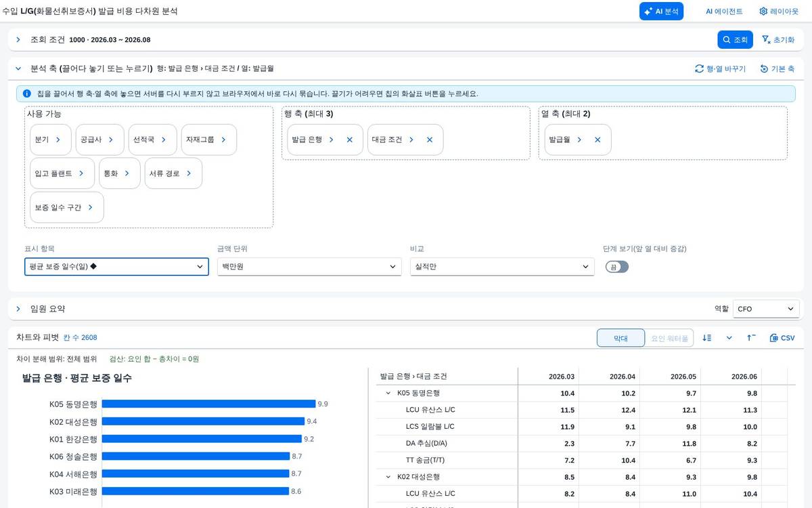Image resolution: width=812 pixels, height=508 pixels.
Task: Click the K06 청솔은행 chart bar
Action: coord(196,457)
